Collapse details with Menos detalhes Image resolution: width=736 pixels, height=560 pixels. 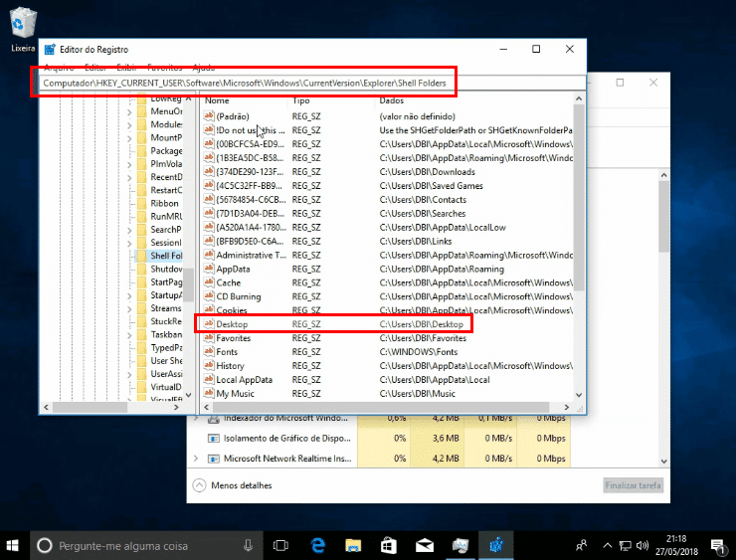(x=233, y=485)
